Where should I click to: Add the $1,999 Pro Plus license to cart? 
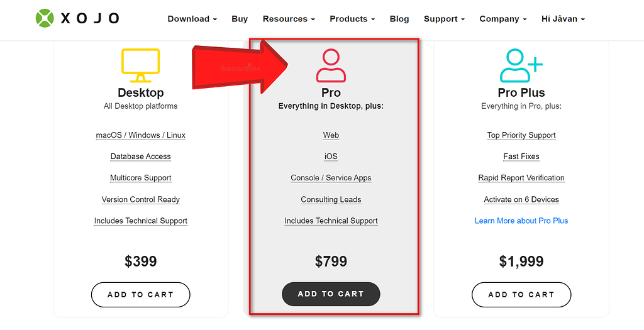click(x=521, y=294)
